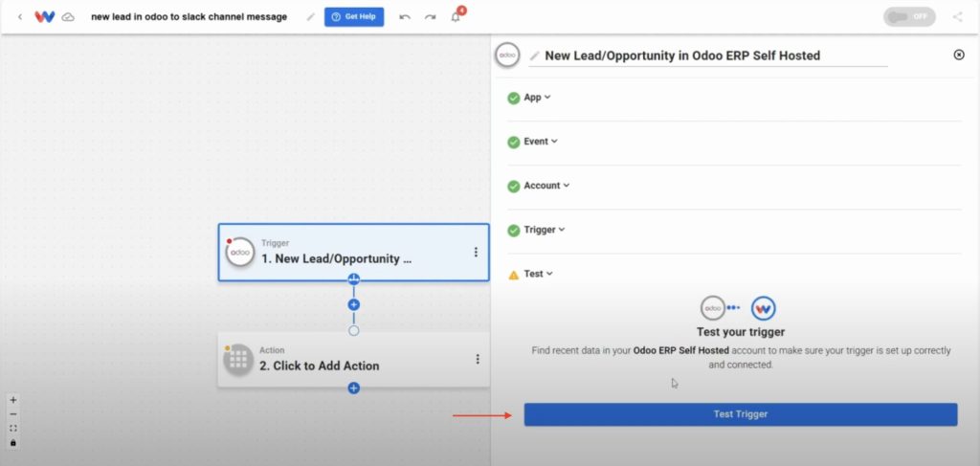The image size is (980, 466).
Task: Click the cloud save status icon
Action: [x=68, y=17]
